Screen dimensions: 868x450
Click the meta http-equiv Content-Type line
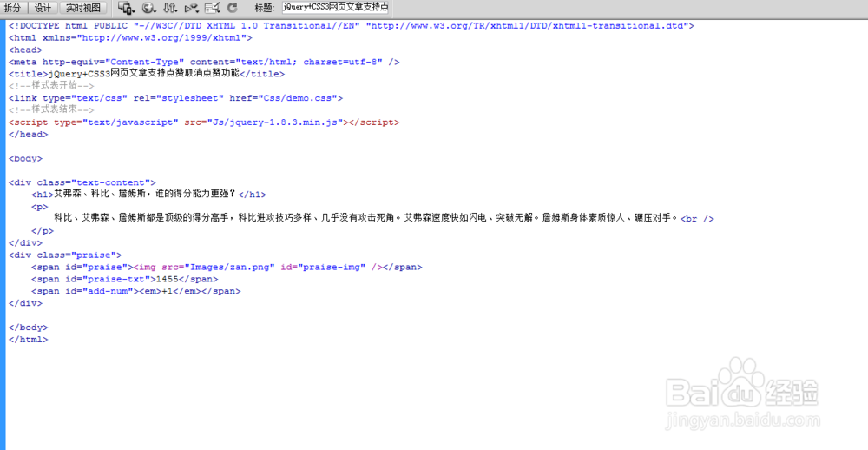pyautogui.click(x=204, y=62)
